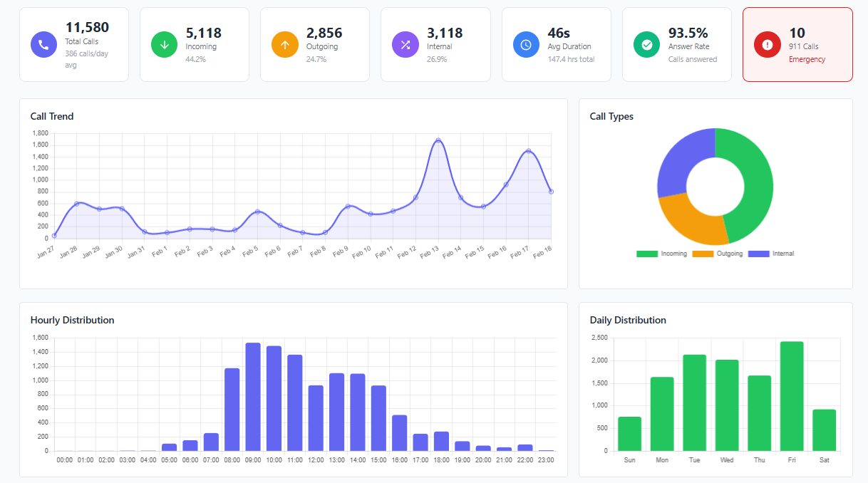Image resolution: width=868 pixels, height=483 pixels.
Task: Click the Feb 17 data point on Call Trend
Action: [528, 151]
